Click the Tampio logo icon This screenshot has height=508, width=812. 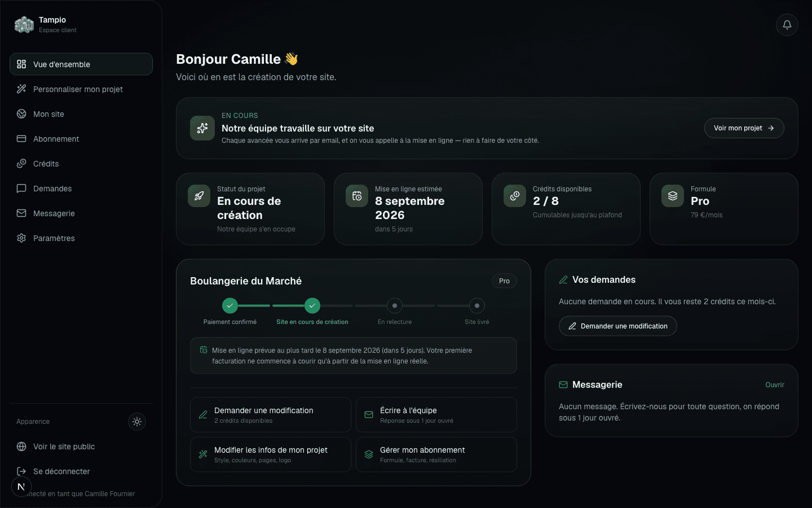[24, 25]
